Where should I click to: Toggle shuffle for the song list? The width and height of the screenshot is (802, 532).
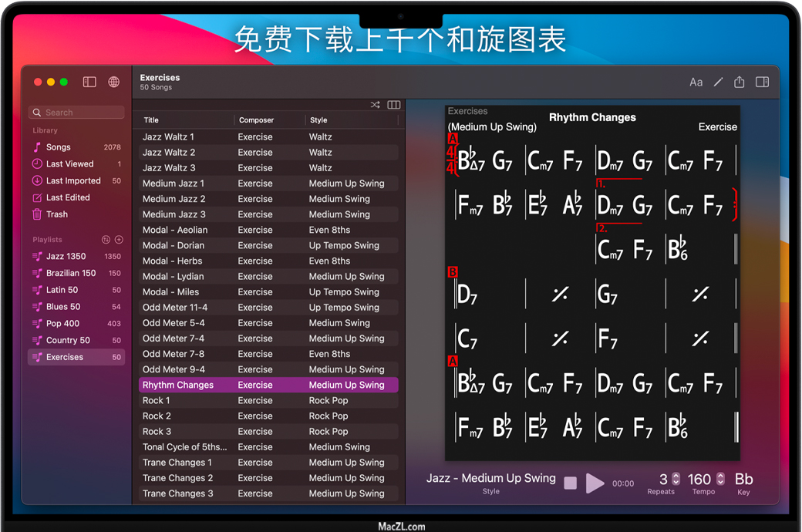375,105
